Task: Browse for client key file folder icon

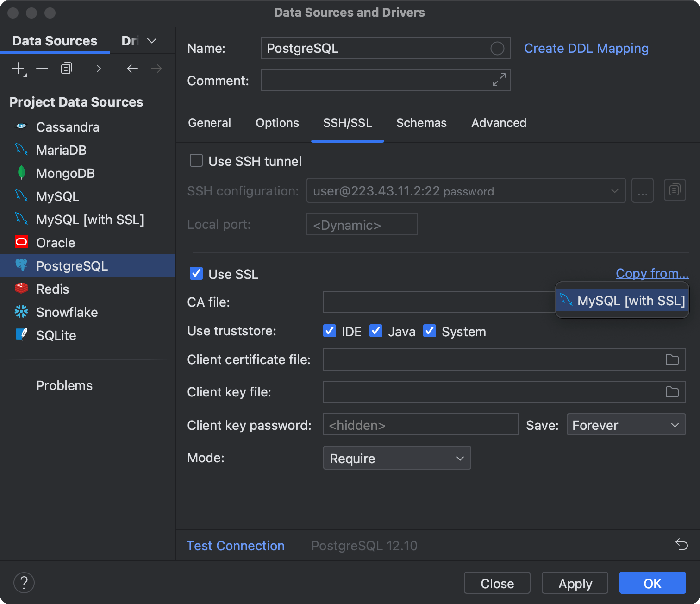Action: click(672, 392)
